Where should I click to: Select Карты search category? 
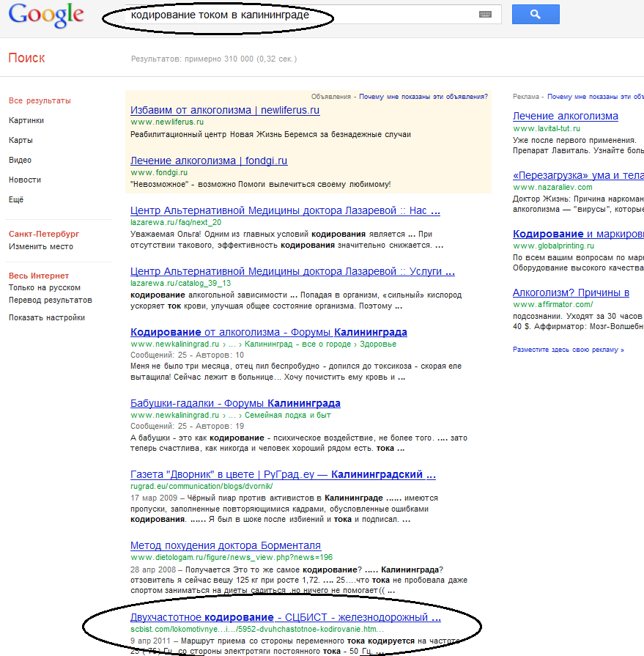(x=21, y=140)
